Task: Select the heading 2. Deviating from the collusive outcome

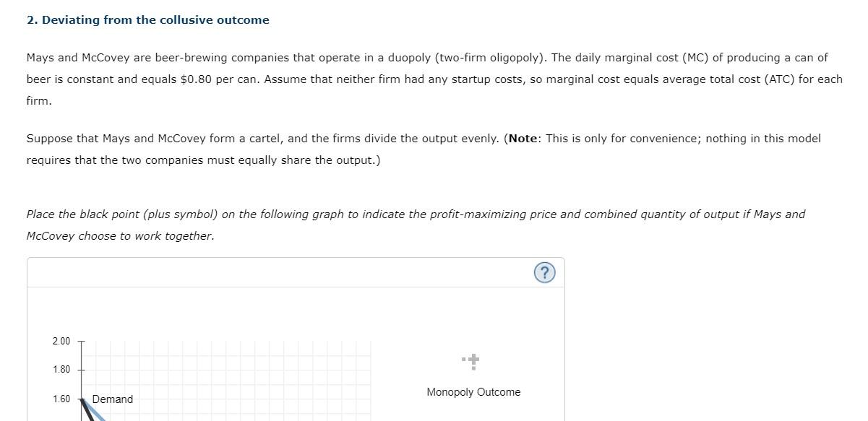Action: 148,19
